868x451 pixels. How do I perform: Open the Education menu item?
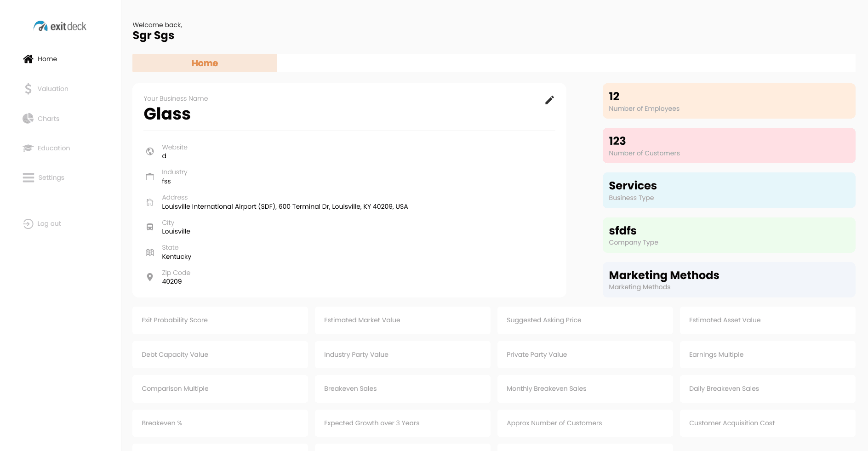point(54,148)
